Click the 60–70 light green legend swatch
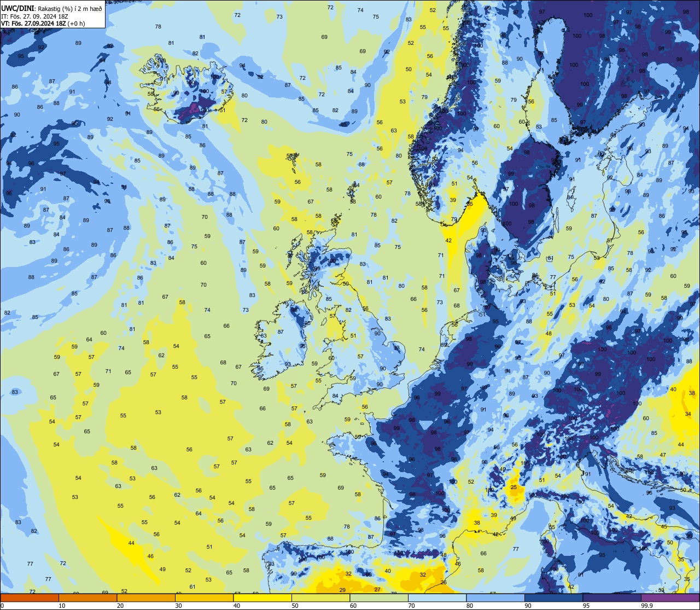700x610 pixels. click(x=379, y=598)
